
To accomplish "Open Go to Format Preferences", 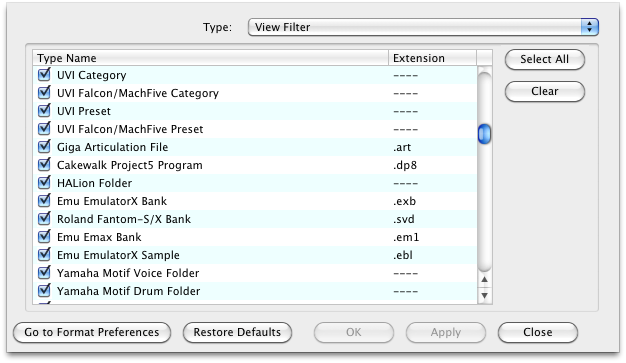I will click(92, 332).
